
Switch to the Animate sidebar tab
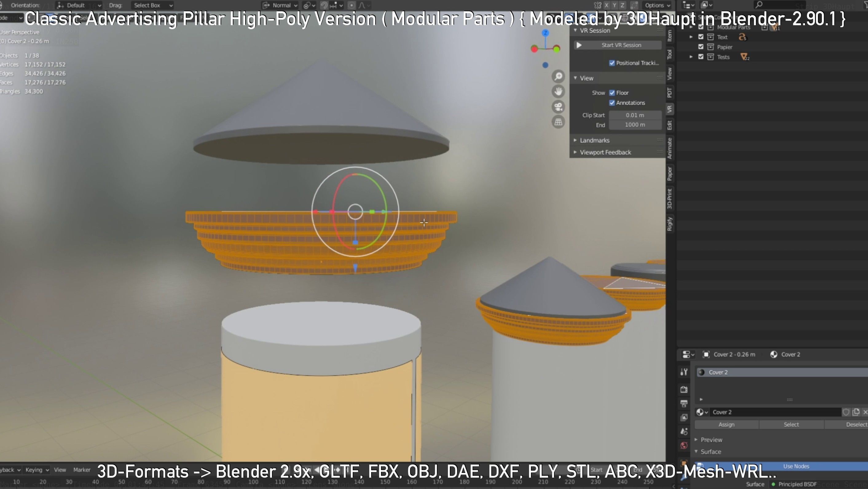click(670, 148)
